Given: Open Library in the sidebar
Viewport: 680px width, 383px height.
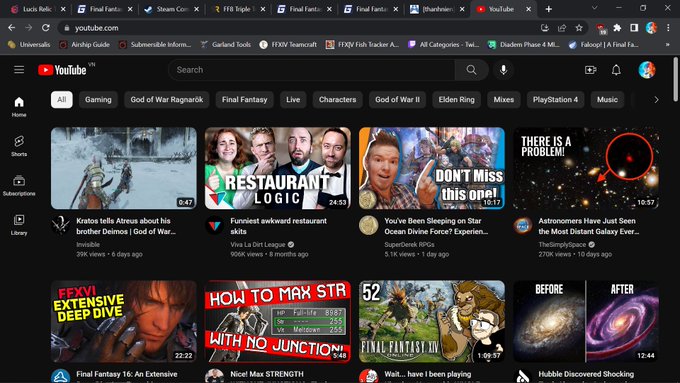Looking at the screenshot, I should pyautogui.click(x=19, y=225).
